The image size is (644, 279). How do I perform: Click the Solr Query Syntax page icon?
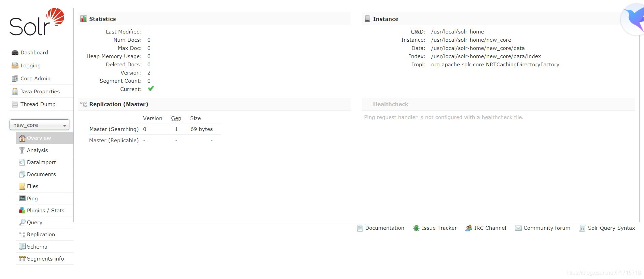pos(583,228)
